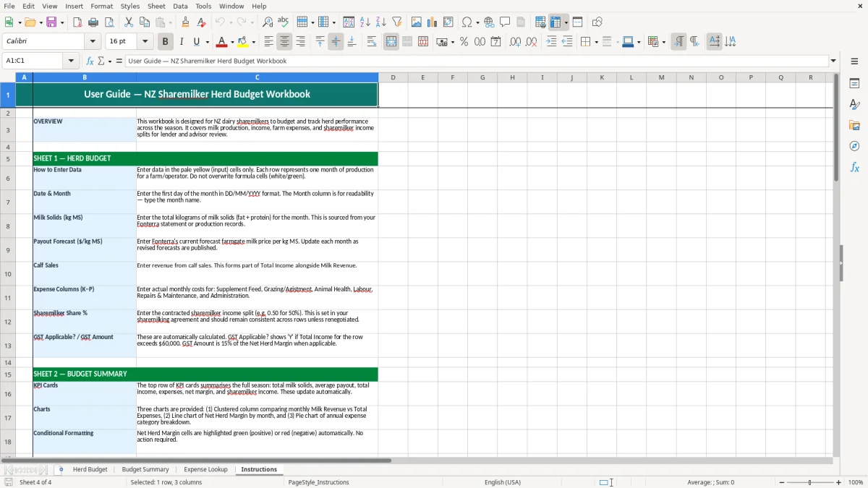
Task: Click the Print icon
Action: [93, 22]
